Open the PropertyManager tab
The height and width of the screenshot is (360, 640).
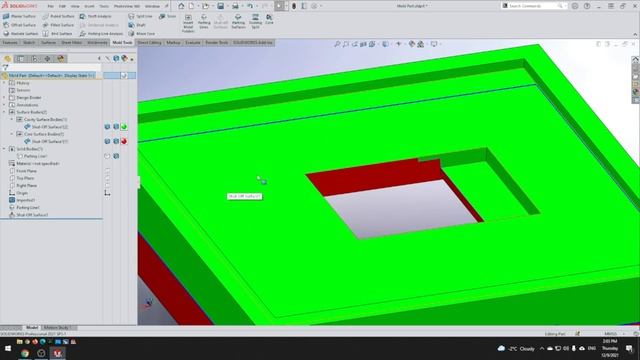[20, 58]
